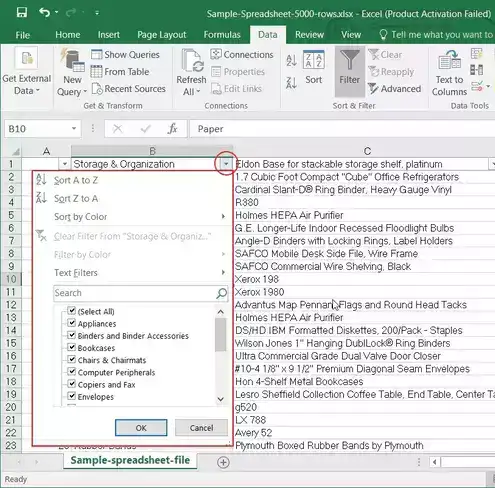Open the Review tab

tap(309, 35)
